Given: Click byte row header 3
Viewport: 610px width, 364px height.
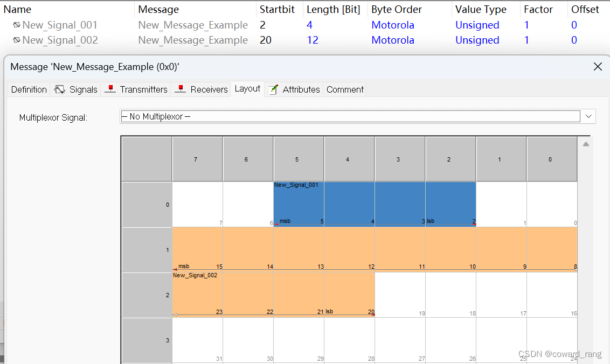Looking at the screenshot, I should [147, 340].
